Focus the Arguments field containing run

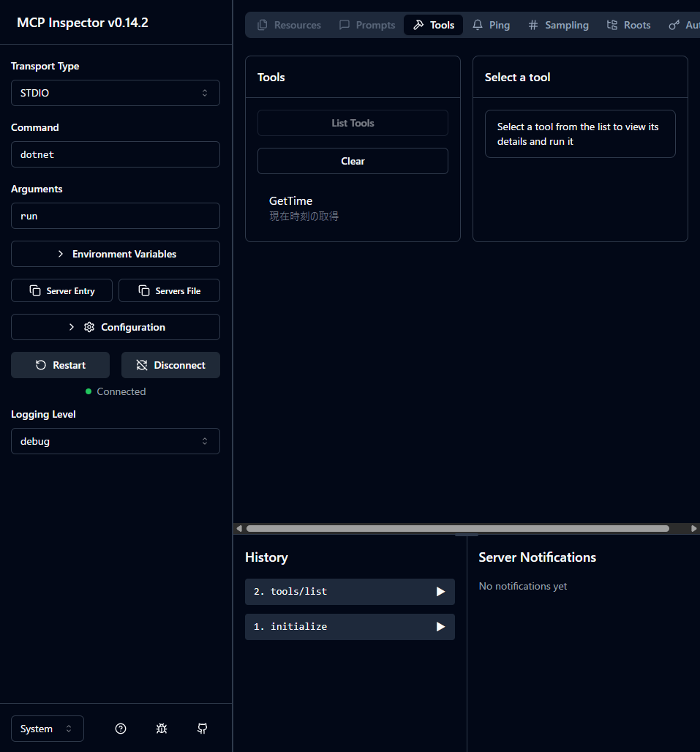(x=115, y=216)
